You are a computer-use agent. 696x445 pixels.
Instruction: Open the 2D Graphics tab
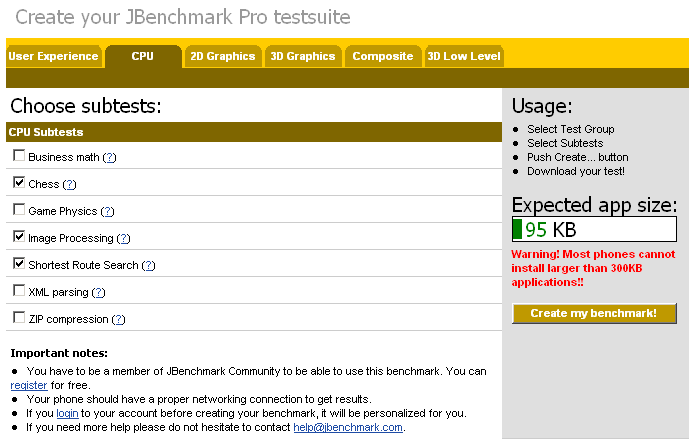(x=223, y=57)
